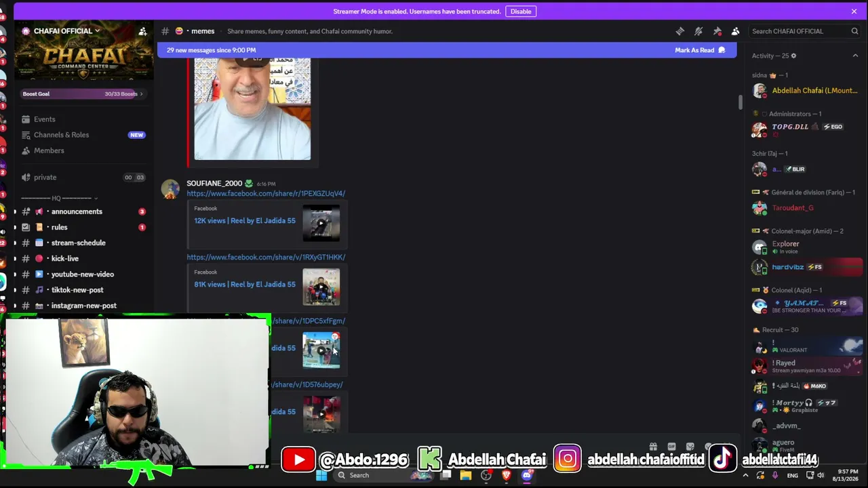Play the 12K views reel thumbnail
The image size is (868, 488).
click(321, 223)
